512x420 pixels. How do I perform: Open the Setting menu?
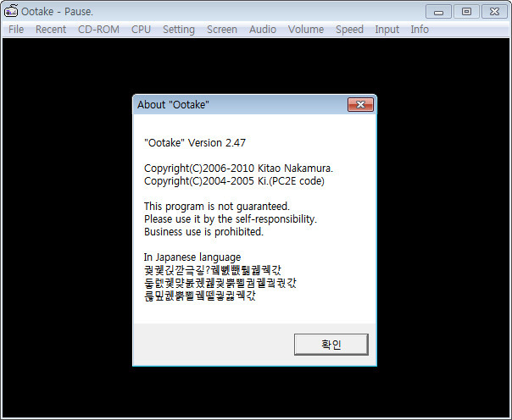[x=179, y=30]
